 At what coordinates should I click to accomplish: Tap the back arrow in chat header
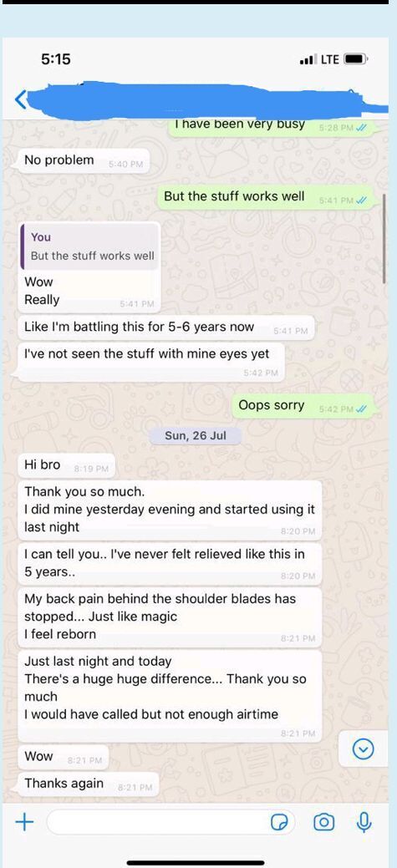click(x=20, y=99)
